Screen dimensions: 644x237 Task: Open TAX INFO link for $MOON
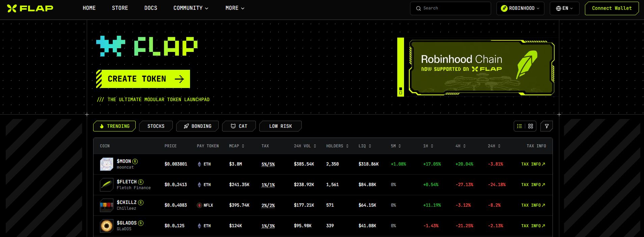[x=533, y=164]
